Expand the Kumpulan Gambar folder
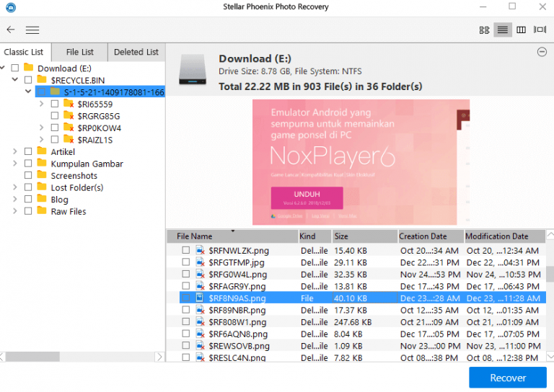This screenshot has width=554, height=392. point(15,164)
